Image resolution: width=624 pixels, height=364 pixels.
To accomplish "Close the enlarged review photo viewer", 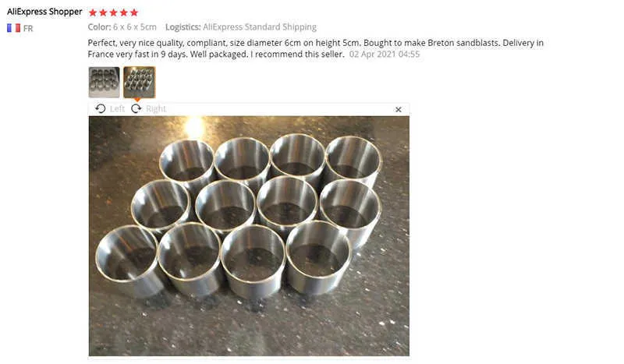I will click(x=399, y=109).
